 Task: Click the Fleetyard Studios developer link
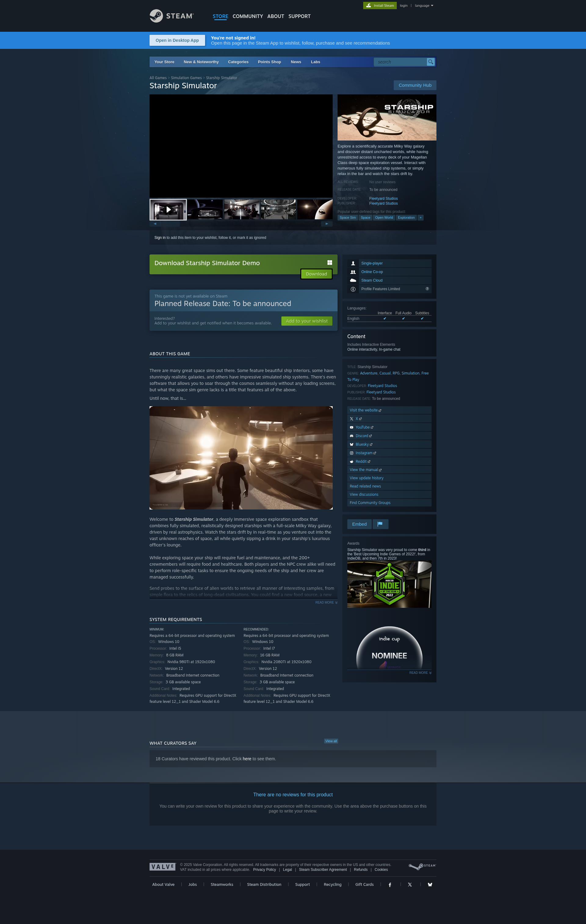point(383,198)
